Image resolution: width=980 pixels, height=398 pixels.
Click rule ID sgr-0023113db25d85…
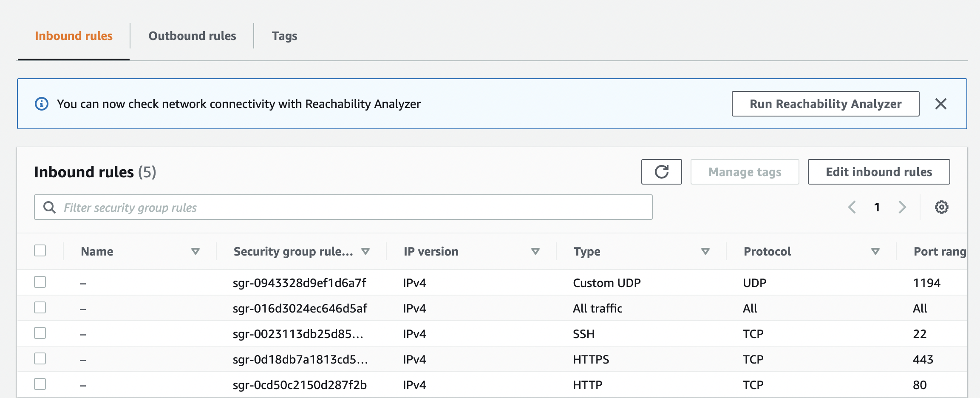coord(298,334)
